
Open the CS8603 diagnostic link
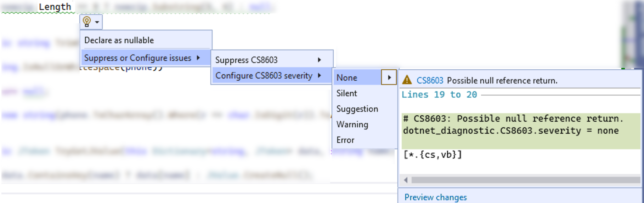(x=430, y=81)
